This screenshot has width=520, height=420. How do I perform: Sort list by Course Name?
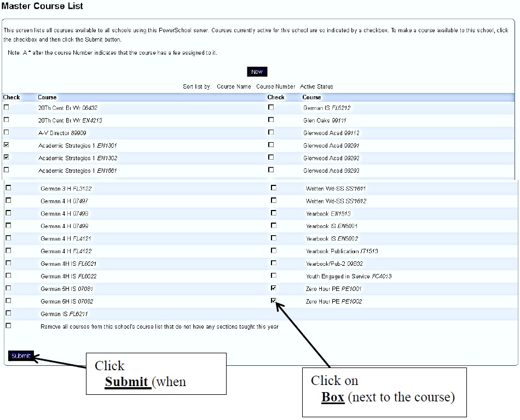234,86
